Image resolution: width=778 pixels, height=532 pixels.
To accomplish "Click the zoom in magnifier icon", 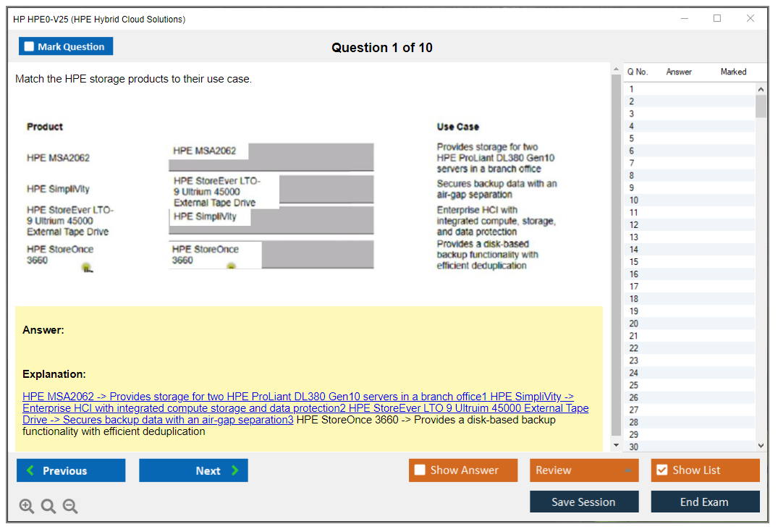I will [27, 507].
